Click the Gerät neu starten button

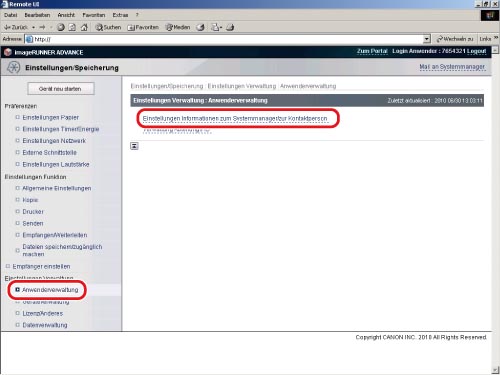61,89
